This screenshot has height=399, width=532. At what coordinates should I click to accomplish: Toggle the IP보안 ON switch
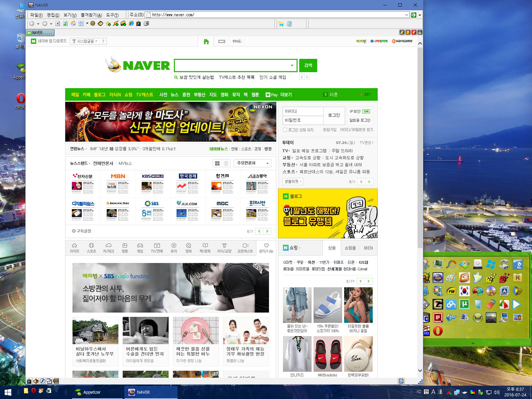[366, 111]
